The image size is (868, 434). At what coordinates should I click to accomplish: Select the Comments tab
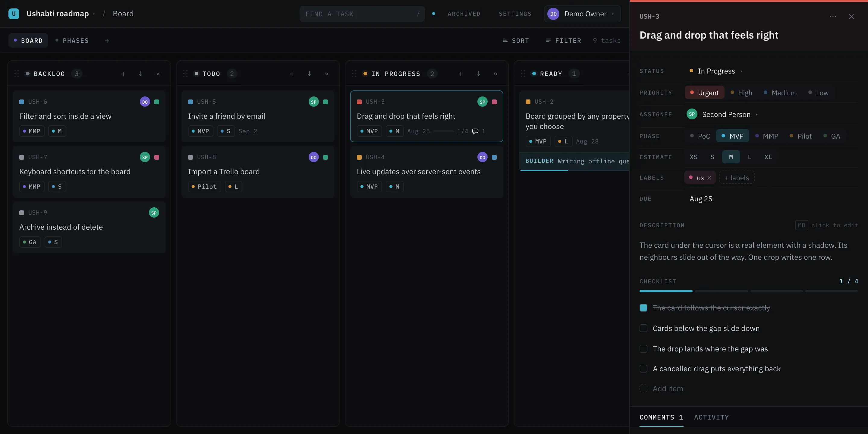point(661,417)
